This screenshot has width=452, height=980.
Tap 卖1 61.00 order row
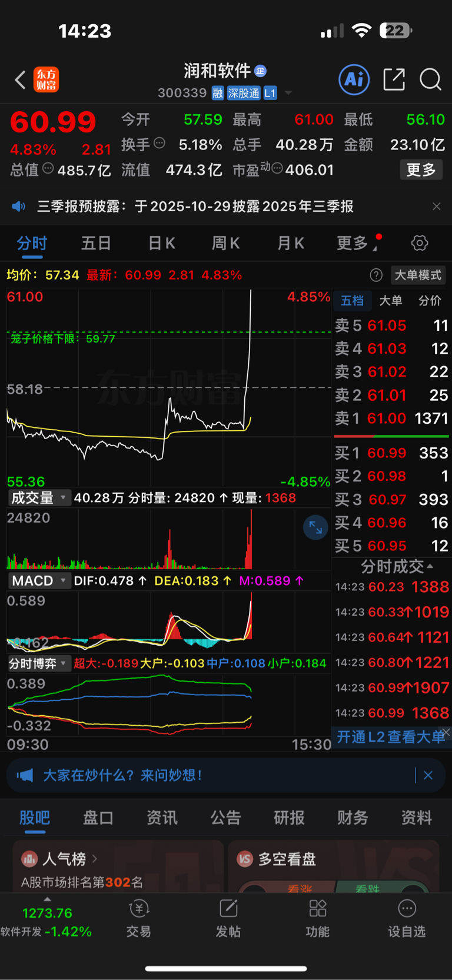pos(391,418)
